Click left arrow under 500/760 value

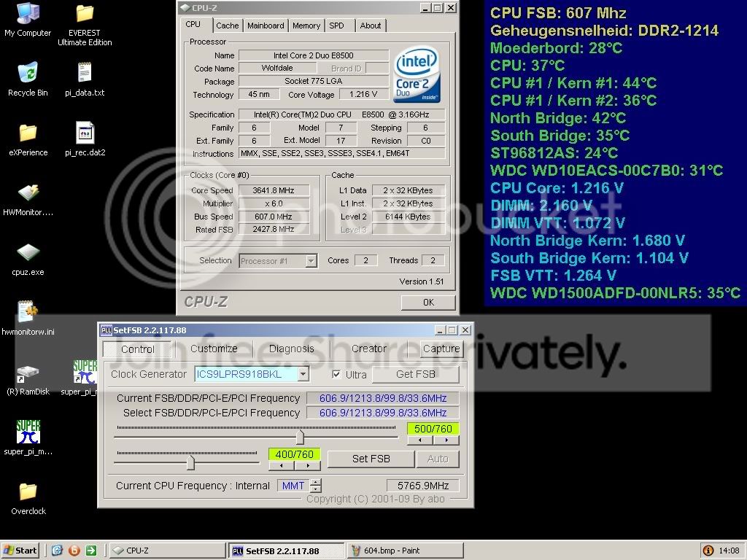(x=419, y=440)
